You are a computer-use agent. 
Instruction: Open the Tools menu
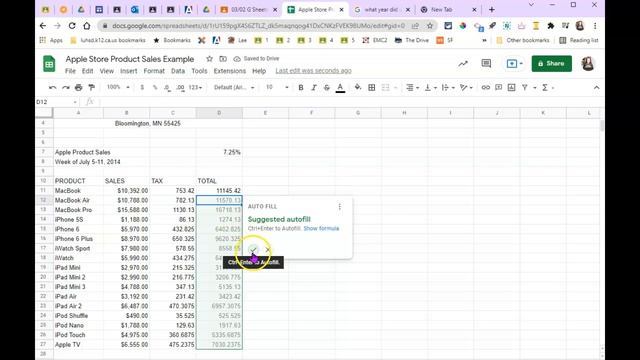199,71
